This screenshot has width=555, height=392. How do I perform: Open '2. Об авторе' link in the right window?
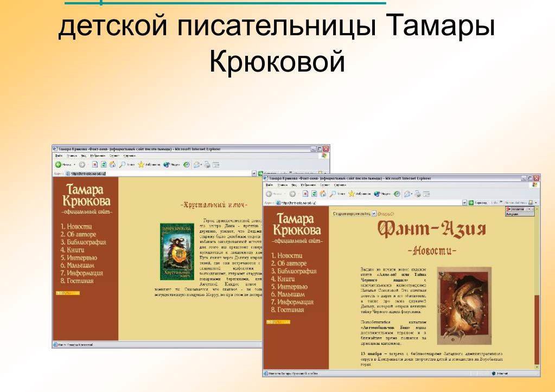tap(289, 263)
